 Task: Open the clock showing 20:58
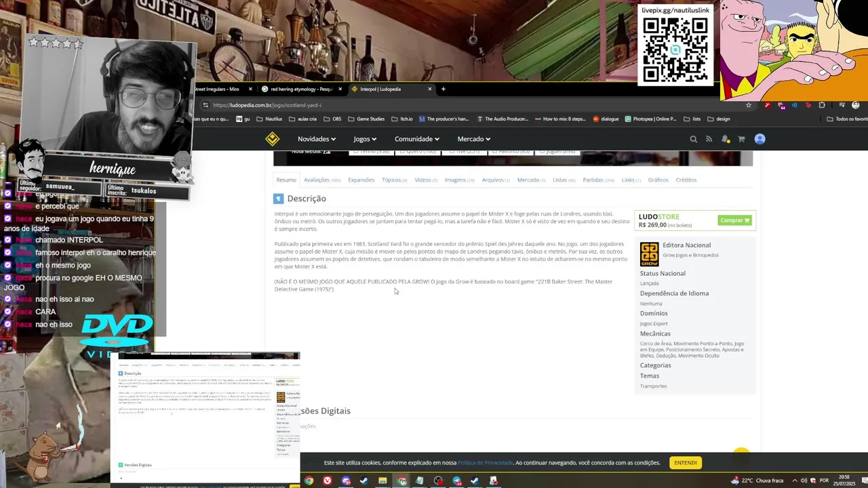(x=843, y=481)
